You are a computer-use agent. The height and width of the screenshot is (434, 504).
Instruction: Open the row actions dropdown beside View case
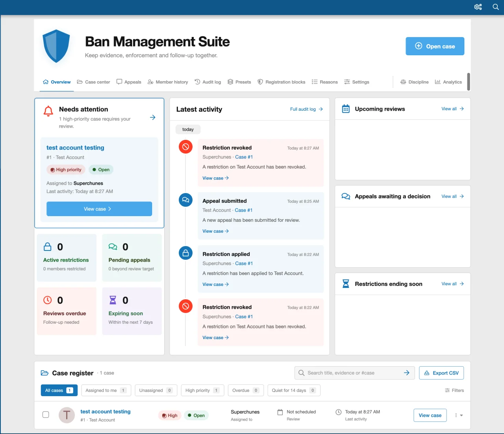[x=459, y=415]
